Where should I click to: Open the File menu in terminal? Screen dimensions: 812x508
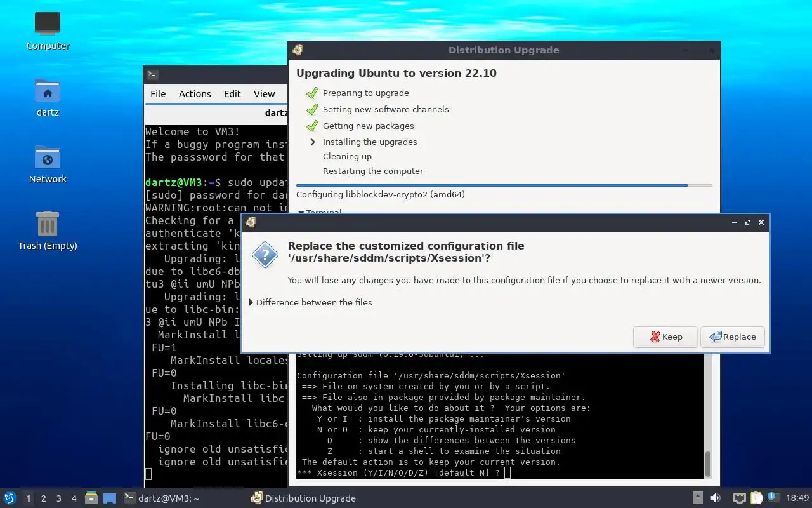click(x=158, y=93)
